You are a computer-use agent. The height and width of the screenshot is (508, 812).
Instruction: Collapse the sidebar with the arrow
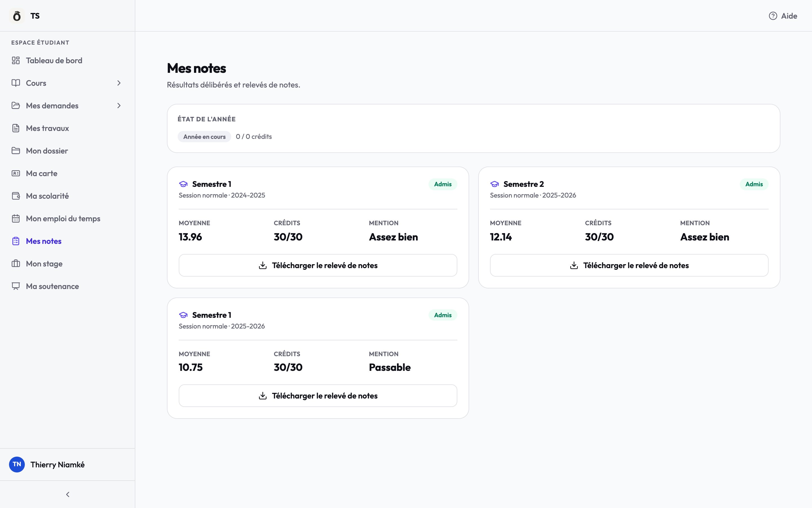68,494
